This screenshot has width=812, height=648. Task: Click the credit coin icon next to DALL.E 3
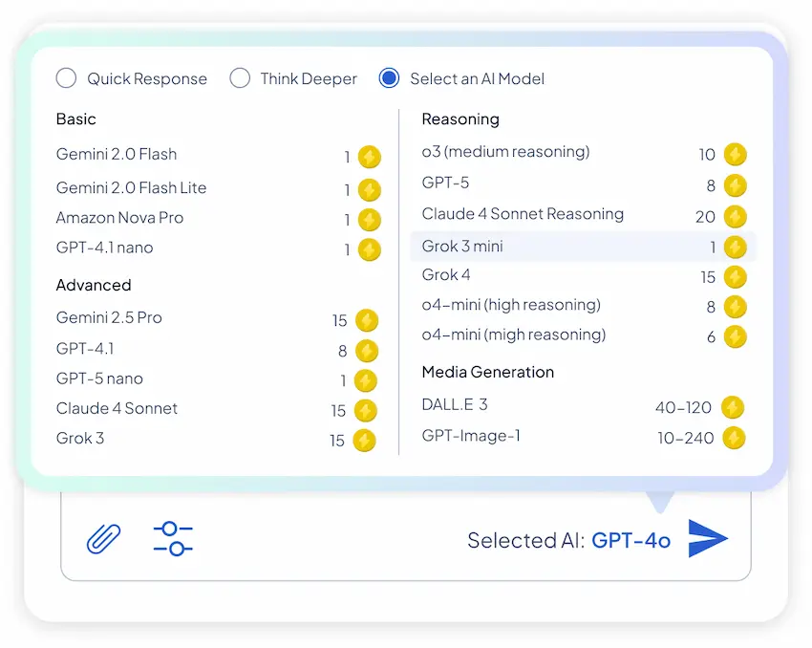pos(733,407)
